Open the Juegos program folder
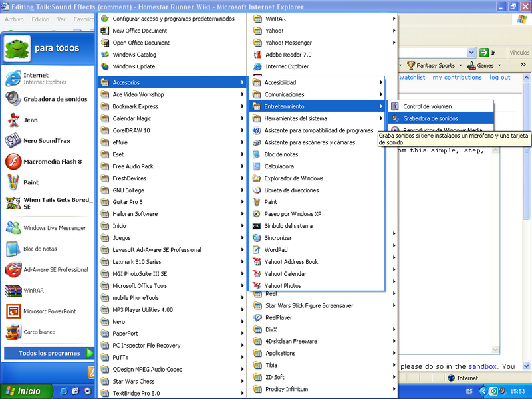 coord(172,238)
